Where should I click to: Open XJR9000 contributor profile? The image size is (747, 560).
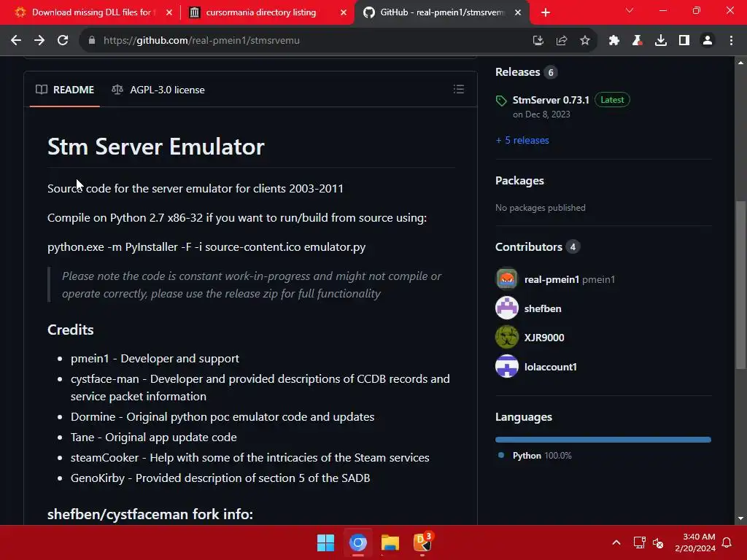(x=544, y=338)
